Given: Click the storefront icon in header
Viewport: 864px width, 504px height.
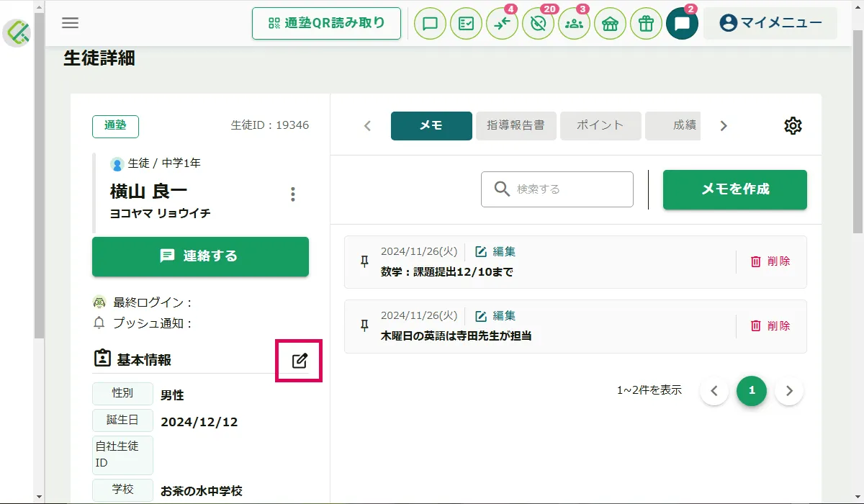Looking at the screenshot, I should tap(610, 24).
